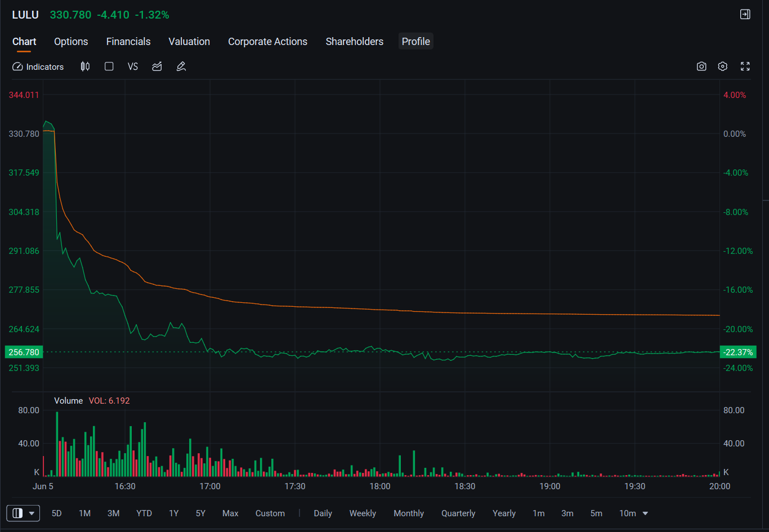This screenshot has height=532, width=769.
Task: Go to the Corporate Actions tab
Action: tap(268, 42)
